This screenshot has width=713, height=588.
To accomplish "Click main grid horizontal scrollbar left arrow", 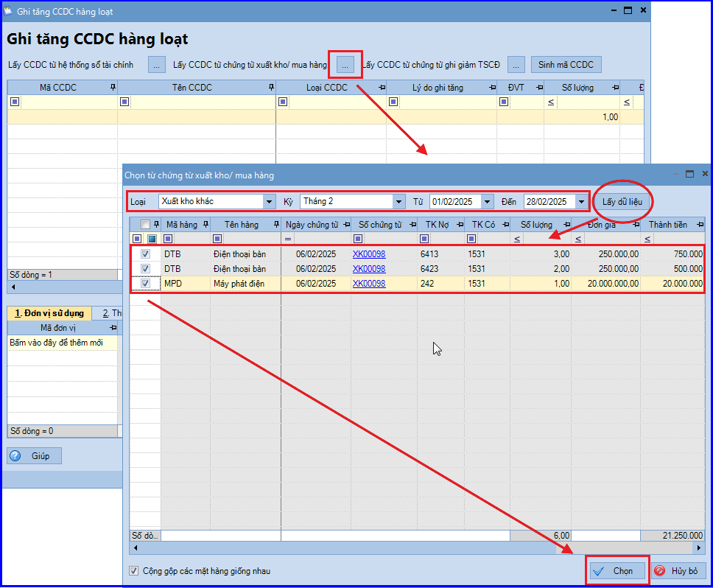I will (13, 287).
